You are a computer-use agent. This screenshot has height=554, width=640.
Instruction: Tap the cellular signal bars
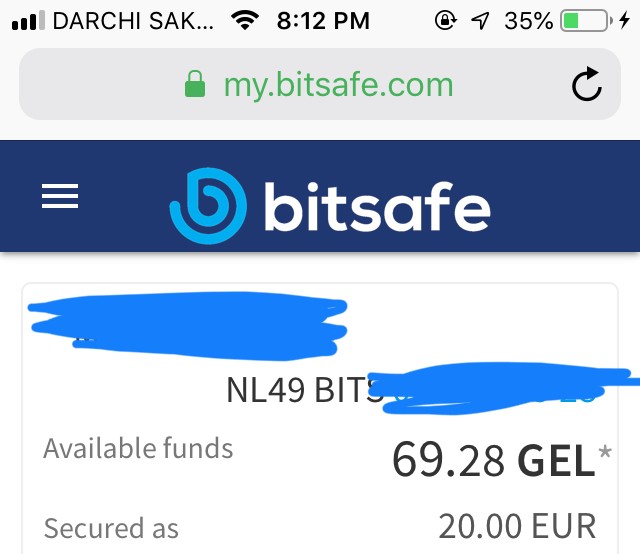(x=28, y=20)
